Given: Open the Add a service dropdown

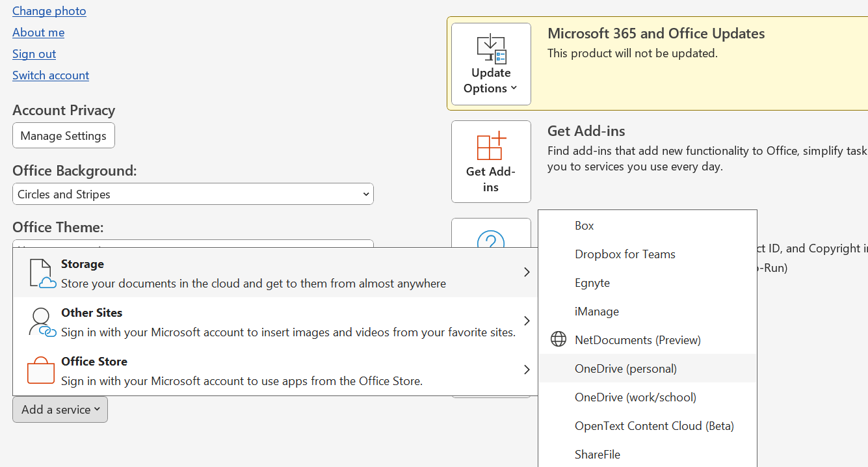Looking at the screenshot, I should [60, 409].
